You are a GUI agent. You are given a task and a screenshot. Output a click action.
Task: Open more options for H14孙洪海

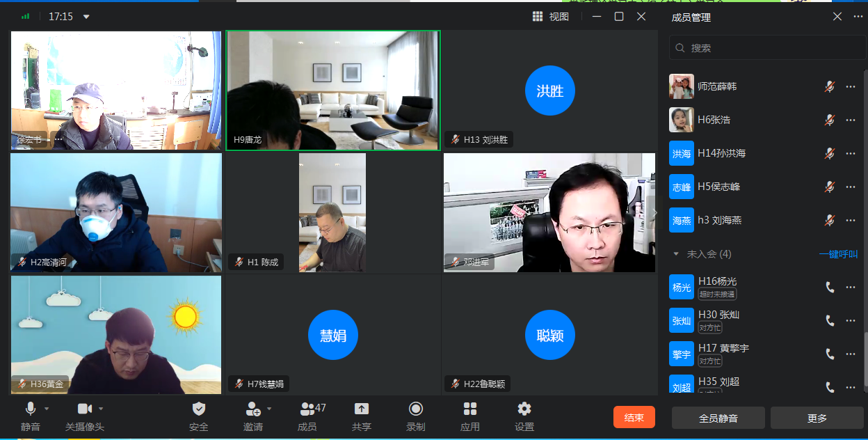click(850, 153)
